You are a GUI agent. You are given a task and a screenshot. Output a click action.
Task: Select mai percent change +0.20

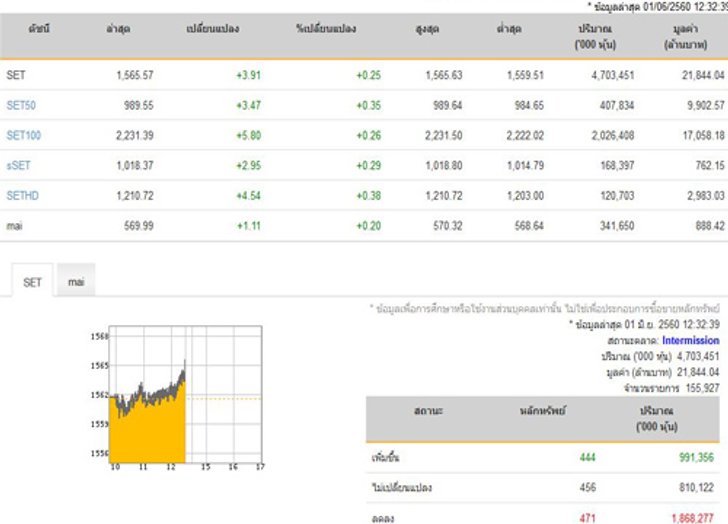point(369,226)
